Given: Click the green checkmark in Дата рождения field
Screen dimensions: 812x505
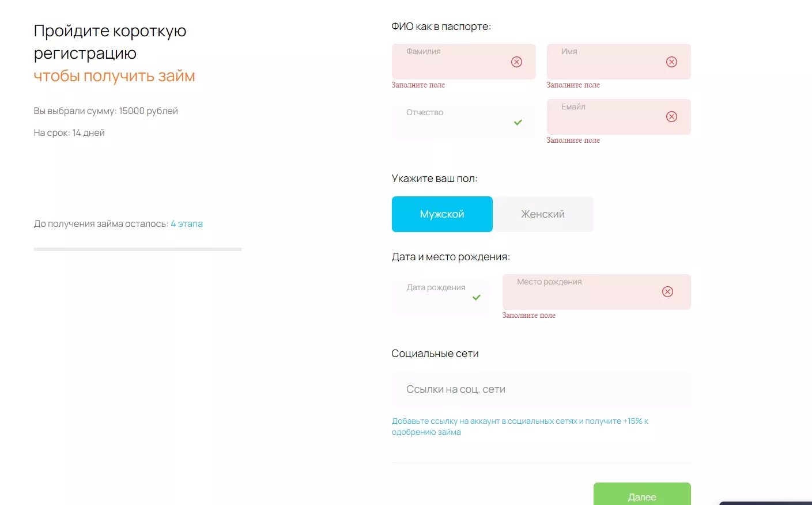Looking at the screenshot, I should click(476, 298).
